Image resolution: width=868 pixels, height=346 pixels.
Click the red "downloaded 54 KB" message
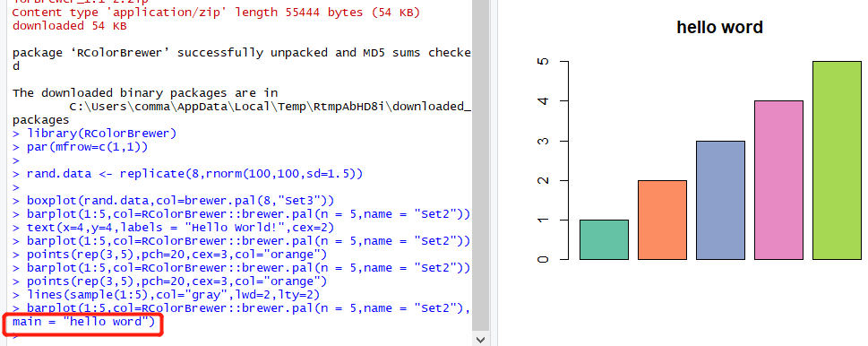pyautogui.click(x=69, y=25)
